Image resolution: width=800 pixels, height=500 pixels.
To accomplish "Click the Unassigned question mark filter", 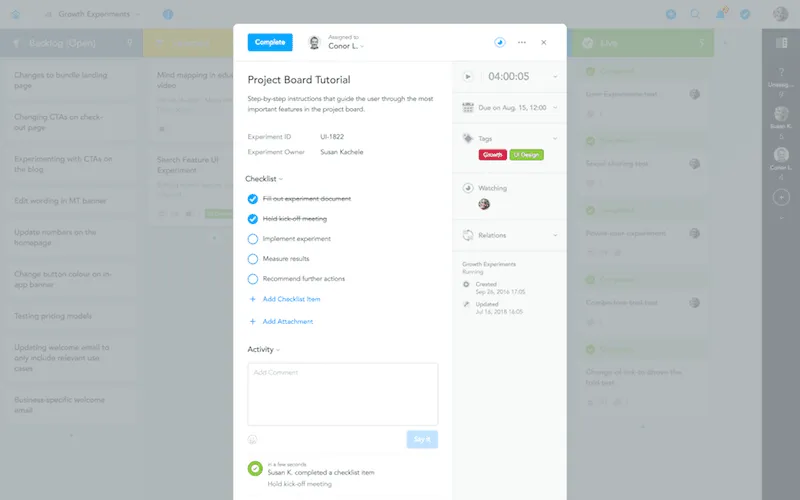I will pos(781,72).
